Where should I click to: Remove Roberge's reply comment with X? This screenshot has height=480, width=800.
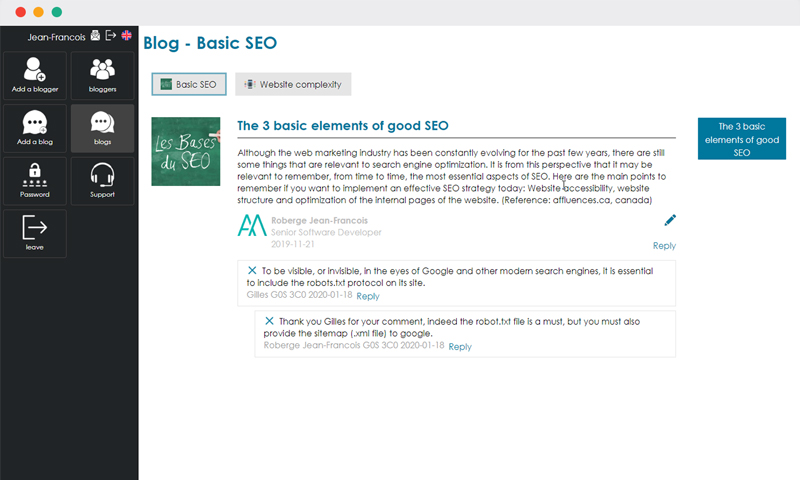tap(269, 321)
